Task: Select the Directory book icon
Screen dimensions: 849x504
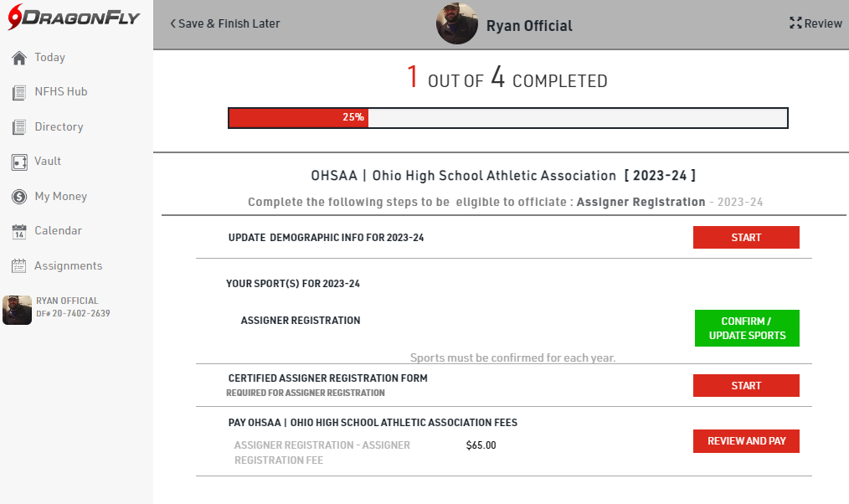Action: point(19,127)
